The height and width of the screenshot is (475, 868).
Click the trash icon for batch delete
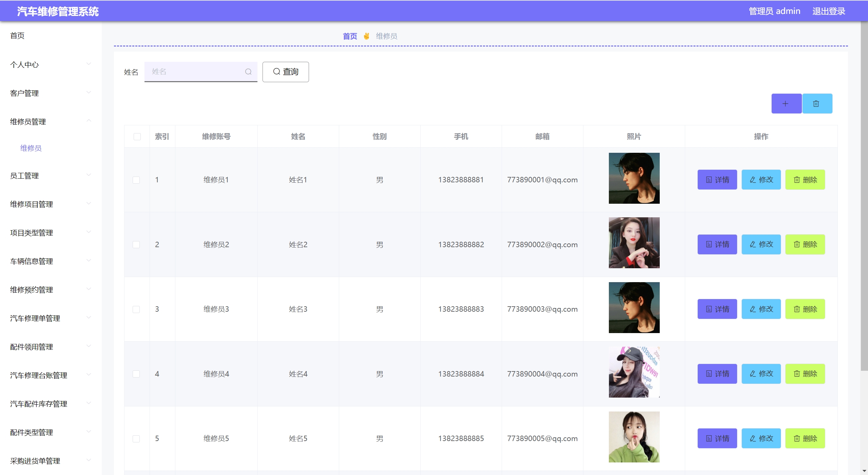[817, 104]
